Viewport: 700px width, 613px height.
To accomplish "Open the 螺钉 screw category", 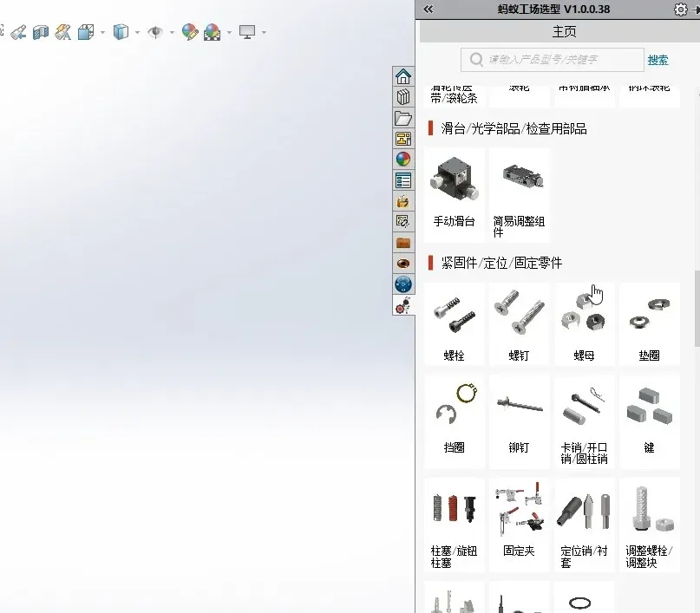I will pyautogui.click(x=520, y=323).
